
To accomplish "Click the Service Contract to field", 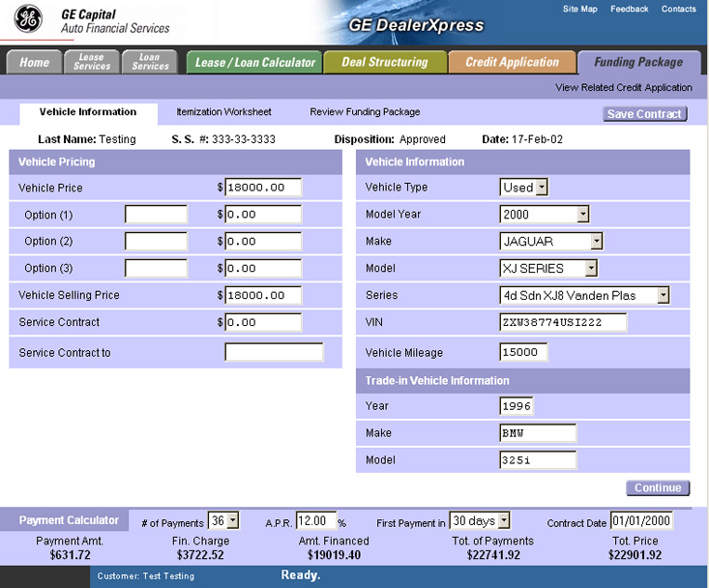I will coord(274,352).
